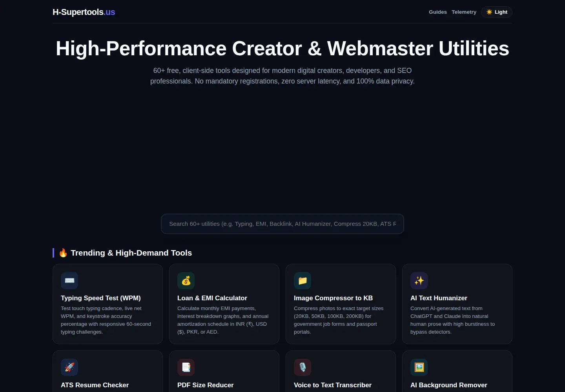Open the Guides page in the navigation

click(x=438, y=12)
